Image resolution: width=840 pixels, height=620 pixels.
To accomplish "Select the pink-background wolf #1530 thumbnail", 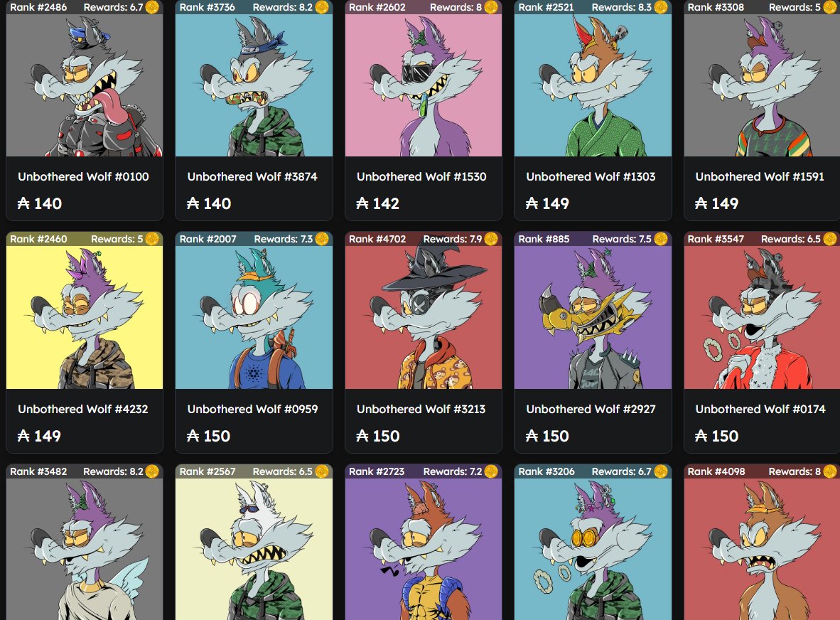I will (x=424, y=85).
